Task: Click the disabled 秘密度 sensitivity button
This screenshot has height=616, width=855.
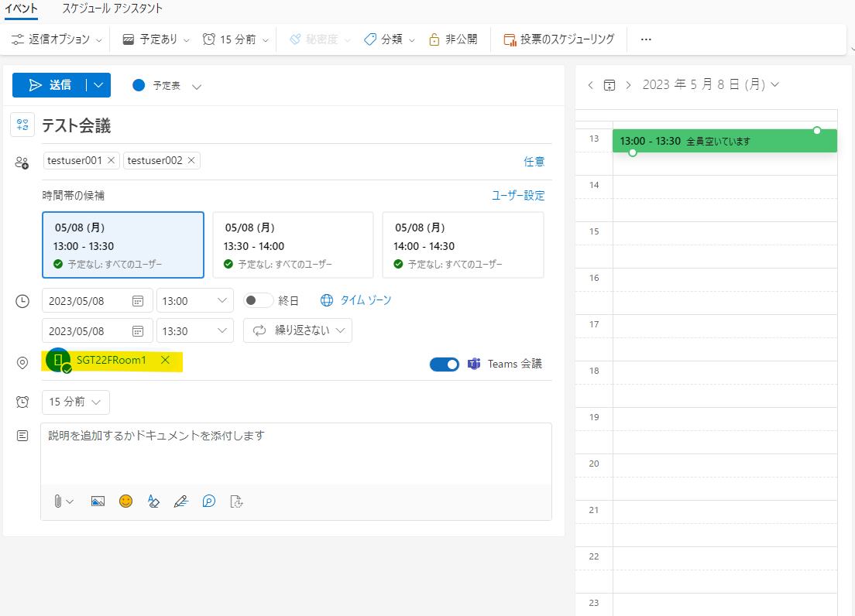Action: tap(320, 39)
